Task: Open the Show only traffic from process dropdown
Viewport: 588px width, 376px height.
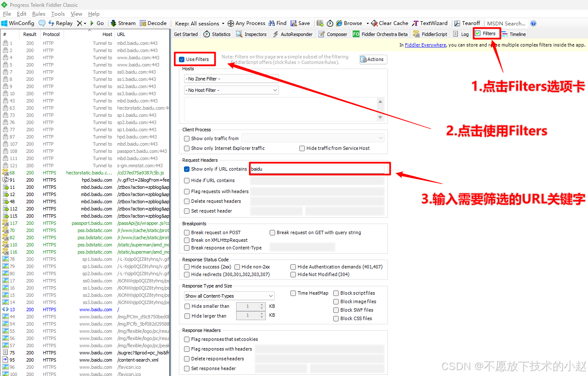Action: tap(313, 138)
